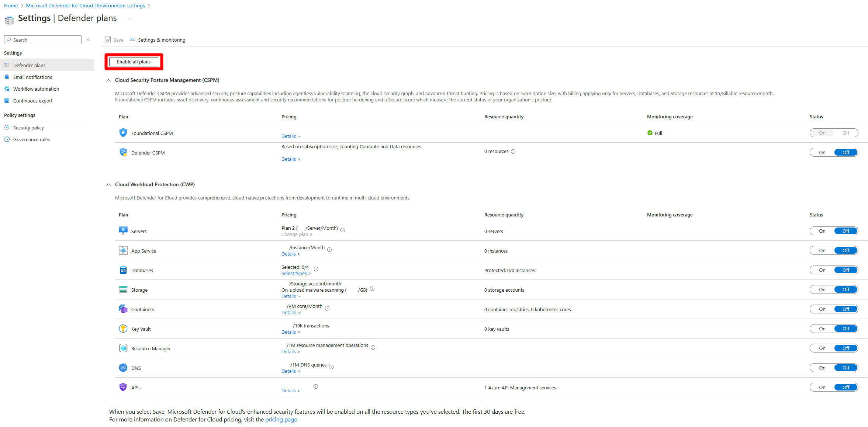Image resolution: width=868 pixels, height=427 pixels.
Task: Click info icon beside Servers Plan 2 pricing
Action: click(343, 230)
